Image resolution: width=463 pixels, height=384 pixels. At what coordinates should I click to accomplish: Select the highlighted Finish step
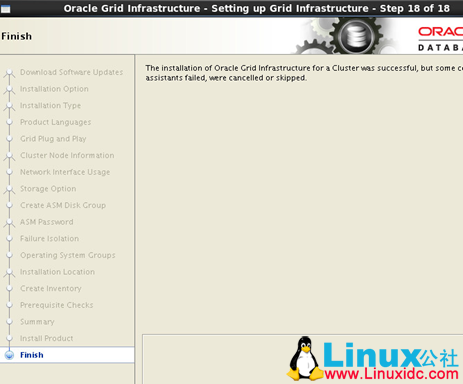[x=67, y=355]
